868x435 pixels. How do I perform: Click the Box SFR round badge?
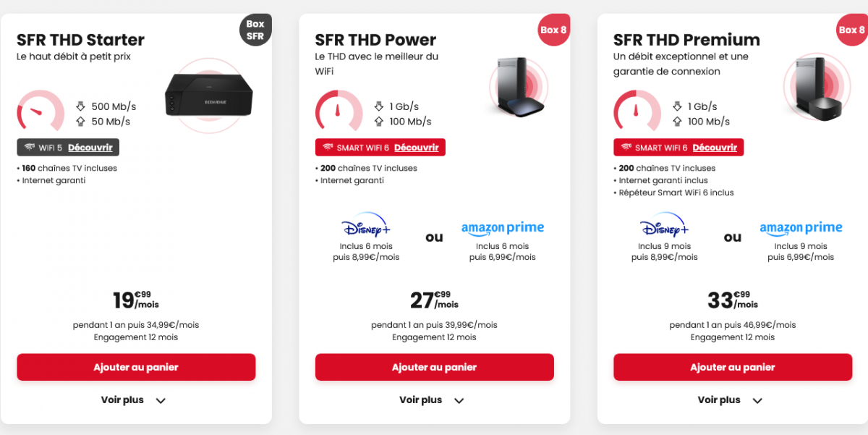[255, 30]
